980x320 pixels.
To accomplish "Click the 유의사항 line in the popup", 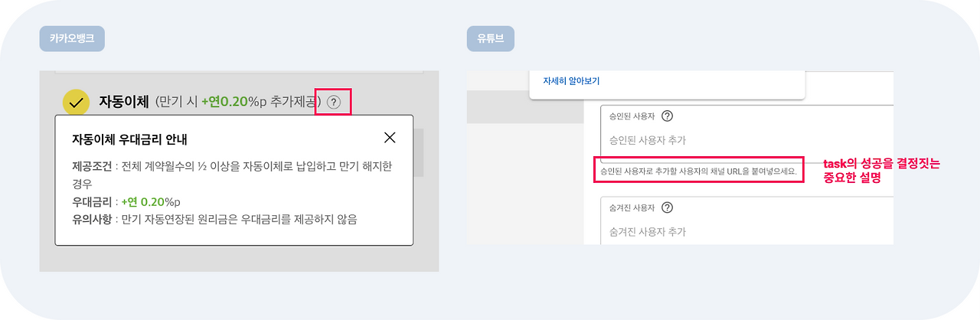I will point(214,220).
